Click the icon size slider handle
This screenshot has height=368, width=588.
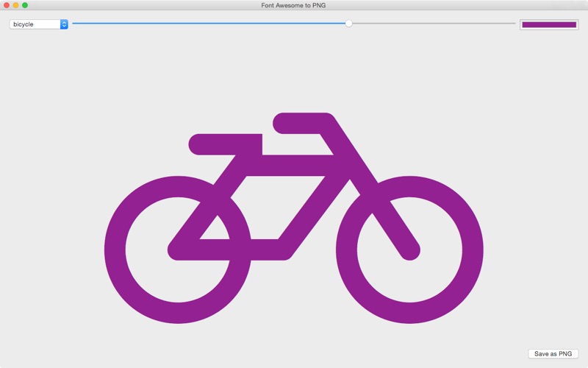point(348,24)
